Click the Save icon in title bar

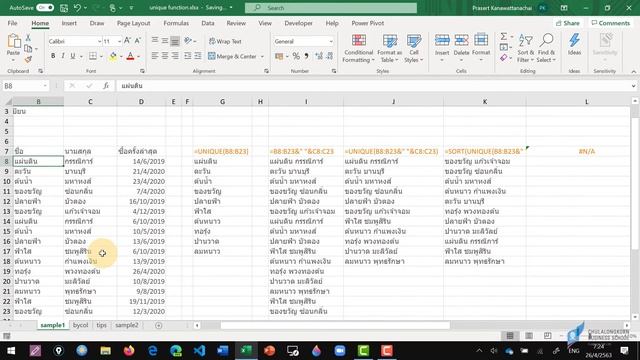[x=64, y=7]
